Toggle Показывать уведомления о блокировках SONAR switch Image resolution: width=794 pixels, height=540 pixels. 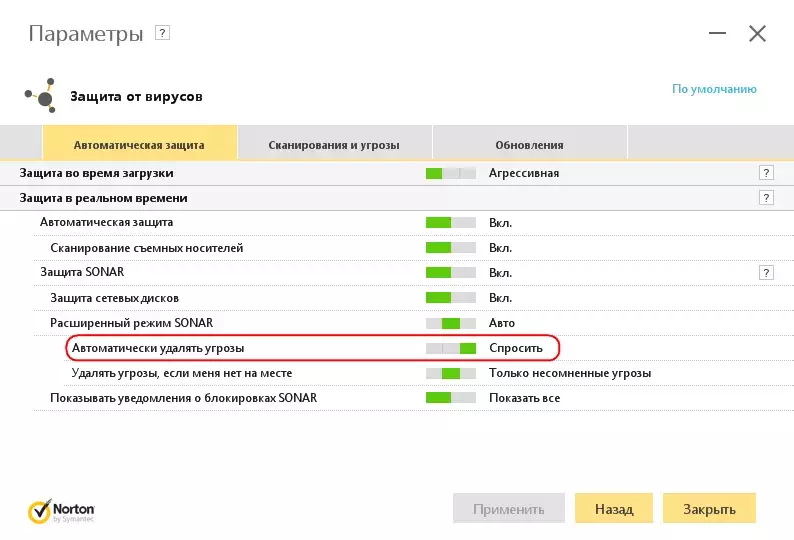click(451, 398)
